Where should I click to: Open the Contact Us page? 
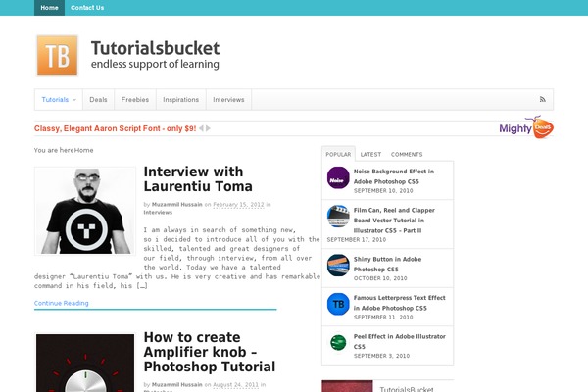coord(87,8)
